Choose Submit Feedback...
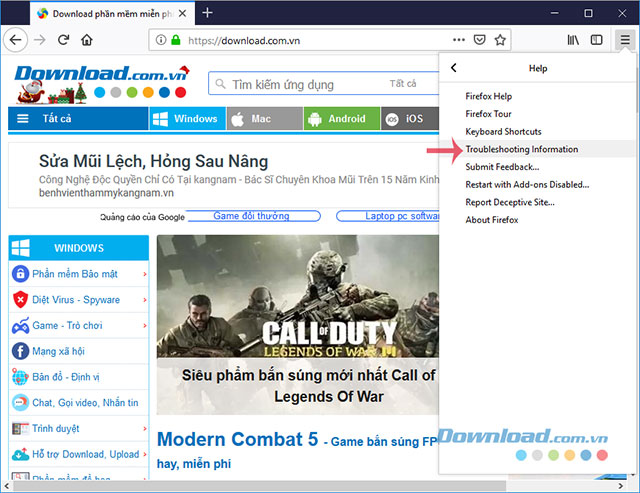640x493 pixels. 502,167
